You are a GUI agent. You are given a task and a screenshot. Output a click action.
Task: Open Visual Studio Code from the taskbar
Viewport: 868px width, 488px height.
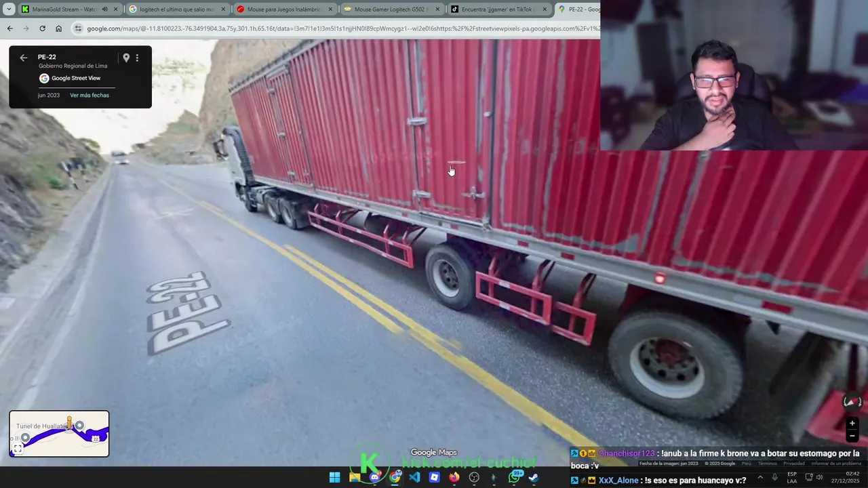coord(414,477)
